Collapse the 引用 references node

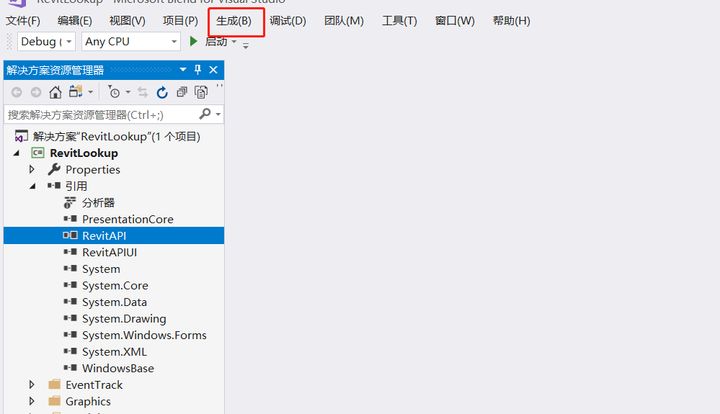tap(33, 186)
